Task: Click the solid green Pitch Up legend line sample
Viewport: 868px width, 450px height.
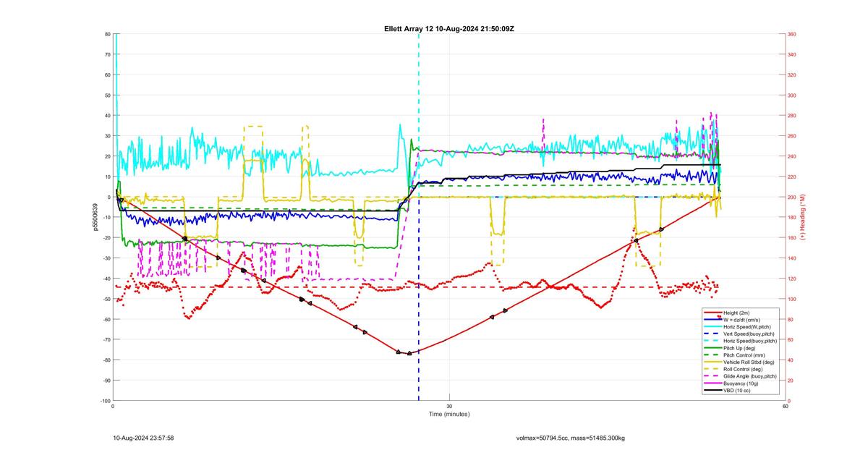Action: click(712, 347)
